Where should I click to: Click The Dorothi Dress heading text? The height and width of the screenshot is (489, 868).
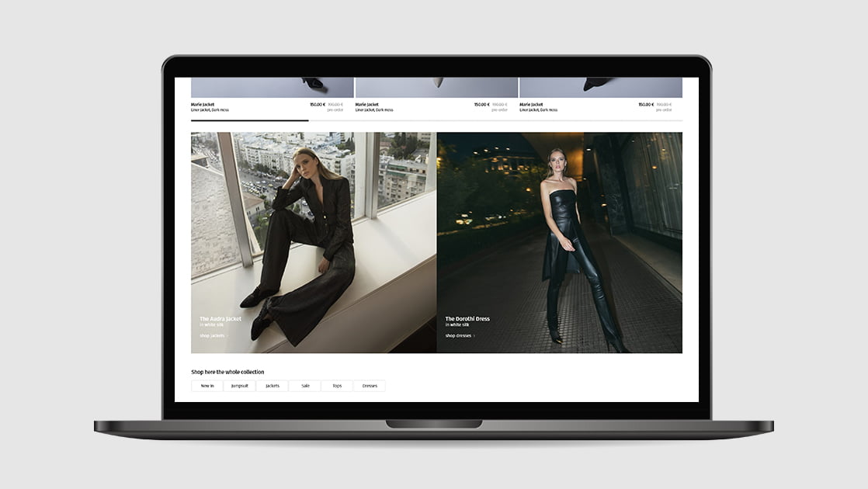[467, 319]
